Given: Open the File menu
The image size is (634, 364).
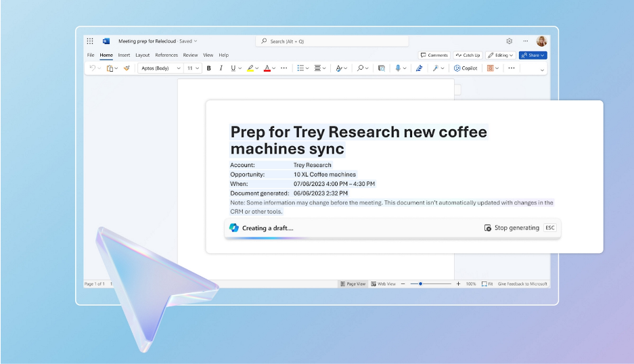Looking at the screenshot, I should (91, 55).
